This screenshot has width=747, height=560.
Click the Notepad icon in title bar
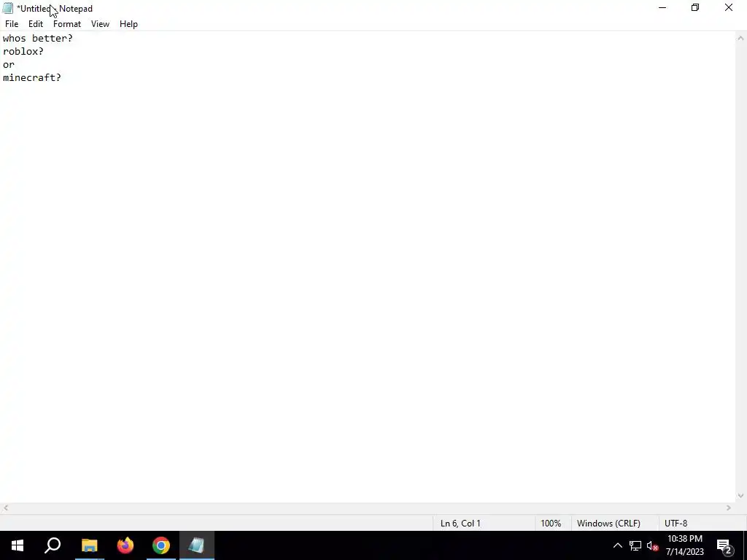tap(7, 8)
